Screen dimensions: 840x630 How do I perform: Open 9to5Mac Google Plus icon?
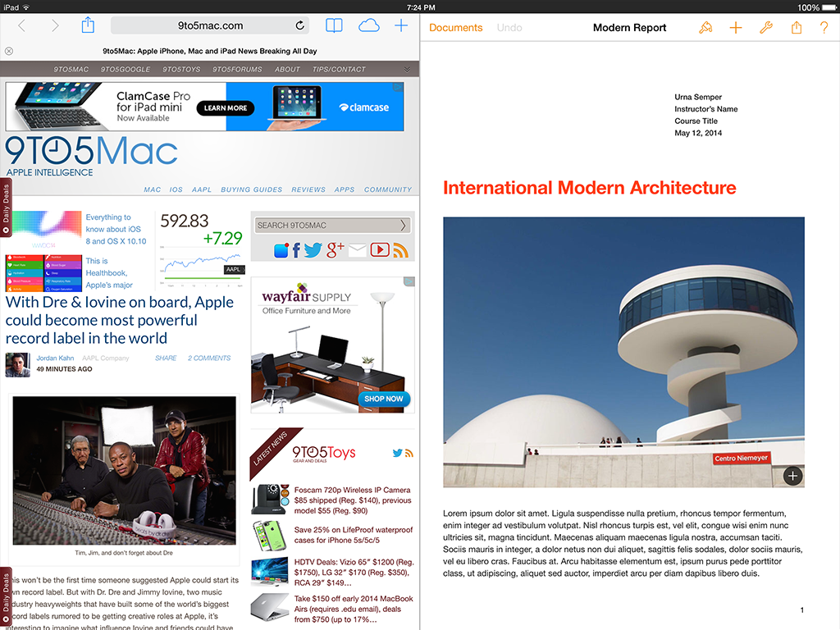pyautogui.click(x=335, y=249)
